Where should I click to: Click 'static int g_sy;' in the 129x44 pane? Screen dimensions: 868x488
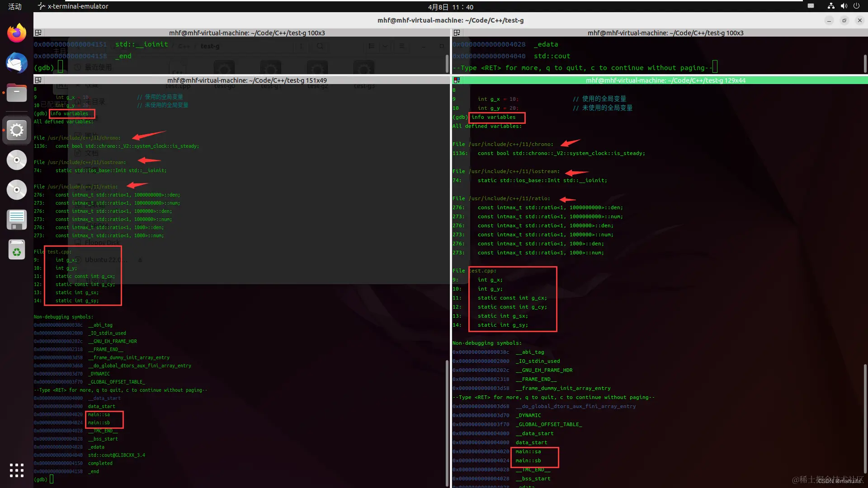coord(503,325)
